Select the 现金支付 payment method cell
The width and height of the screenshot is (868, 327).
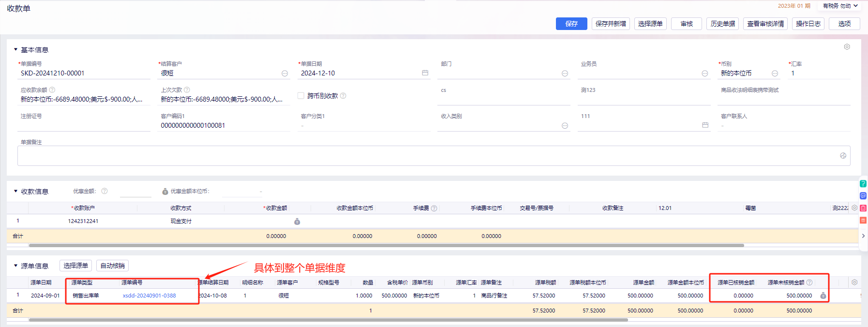click(x=181, y=221)
